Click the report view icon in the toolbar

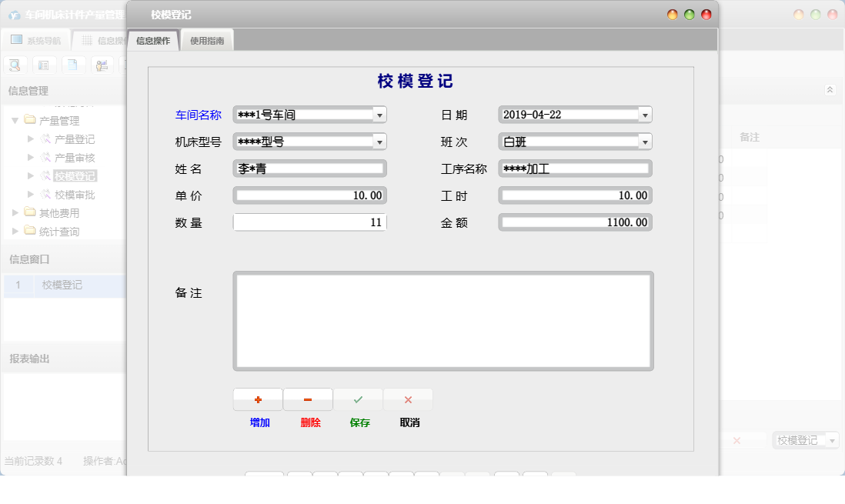44,65
